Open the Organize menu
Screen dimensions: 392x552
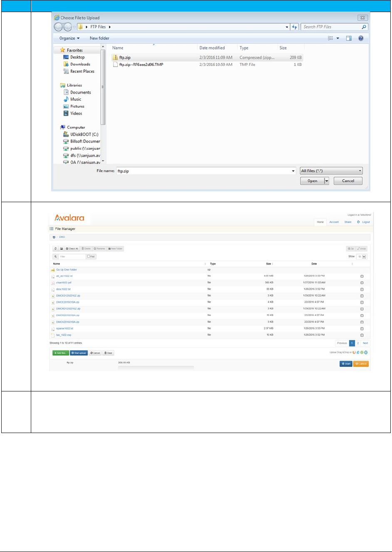(x=69, y=38)
